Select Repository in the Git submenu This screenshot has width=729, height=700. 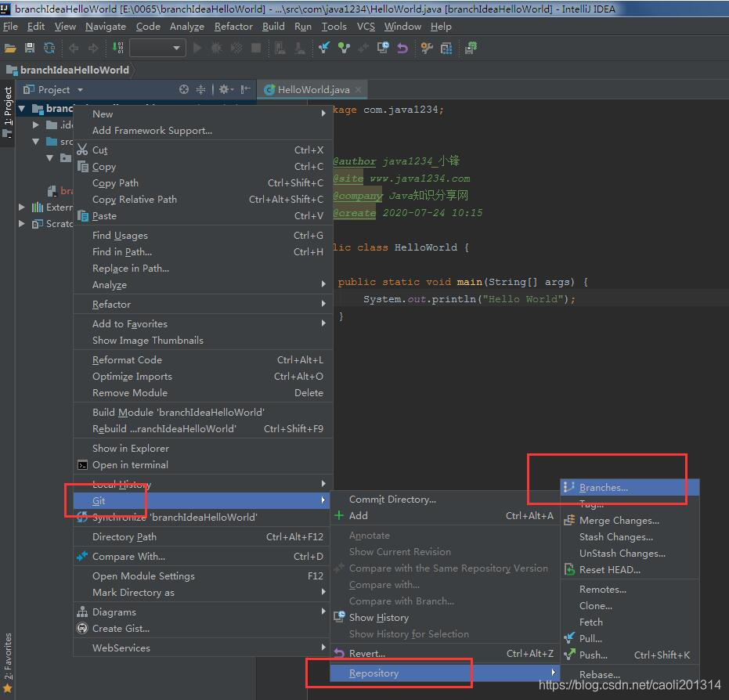click(x=445, y=673)
